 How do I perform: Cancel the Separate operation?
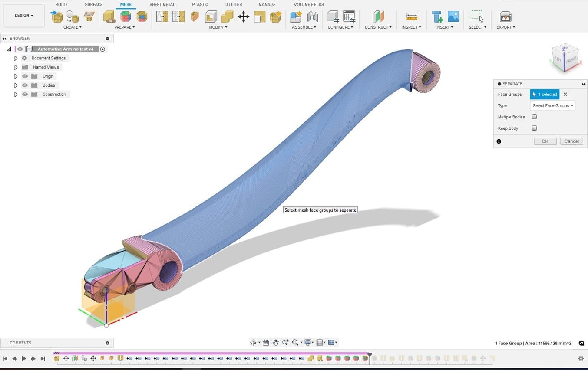pos(571,141)
